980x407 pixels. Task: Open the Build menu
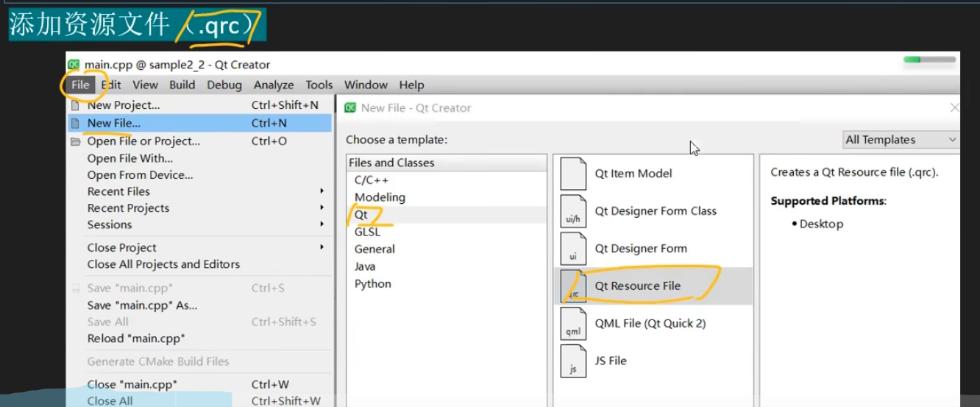pyautogui.click(x=182, y=85)
